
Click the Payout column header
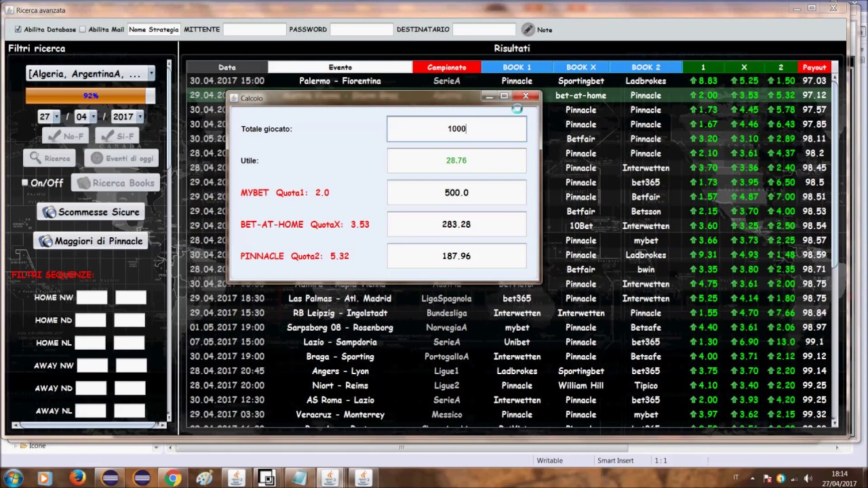click(x=814, y=67)
